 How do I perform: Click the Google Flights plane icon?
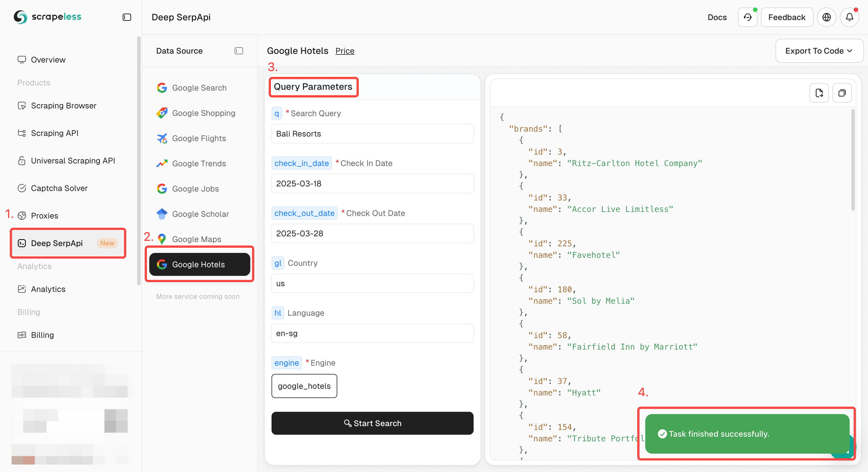(162, 139)
